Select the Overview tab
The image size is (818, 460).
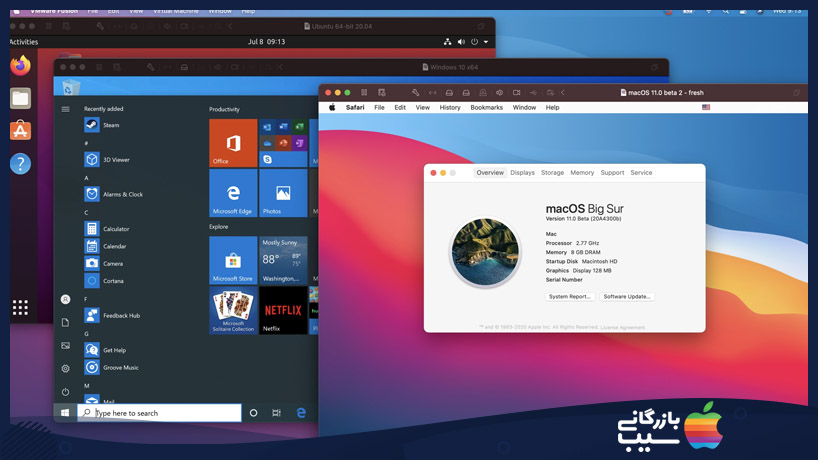click(490, 173)
